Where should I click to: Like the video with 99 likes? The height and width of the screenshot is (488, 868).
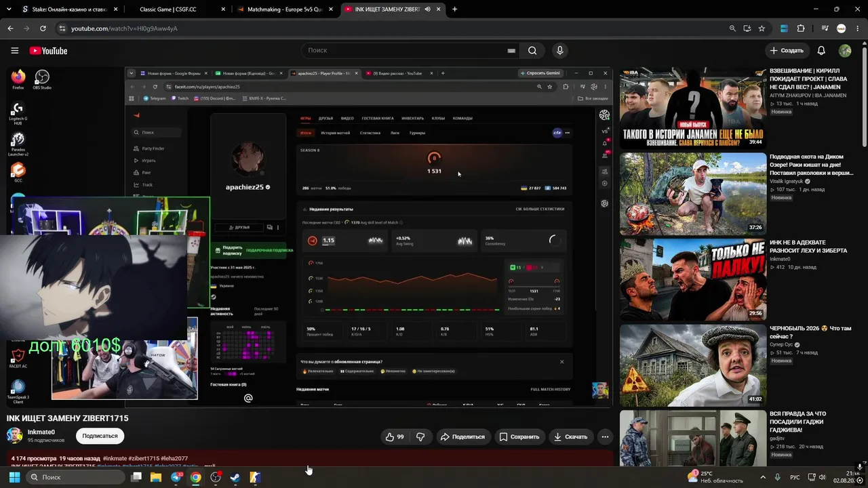coord(394,437)
